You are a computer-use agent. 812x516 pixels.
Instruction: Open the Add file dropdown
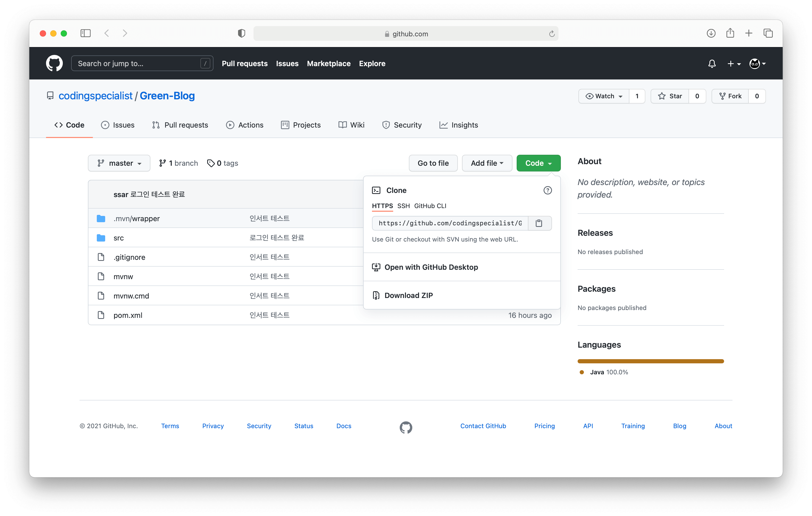coord(487,163)
